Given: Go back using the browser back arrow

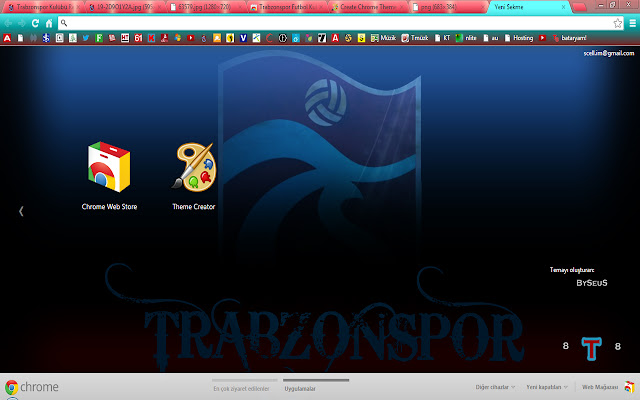Looking at the screenshot, I should pos(8,23).
